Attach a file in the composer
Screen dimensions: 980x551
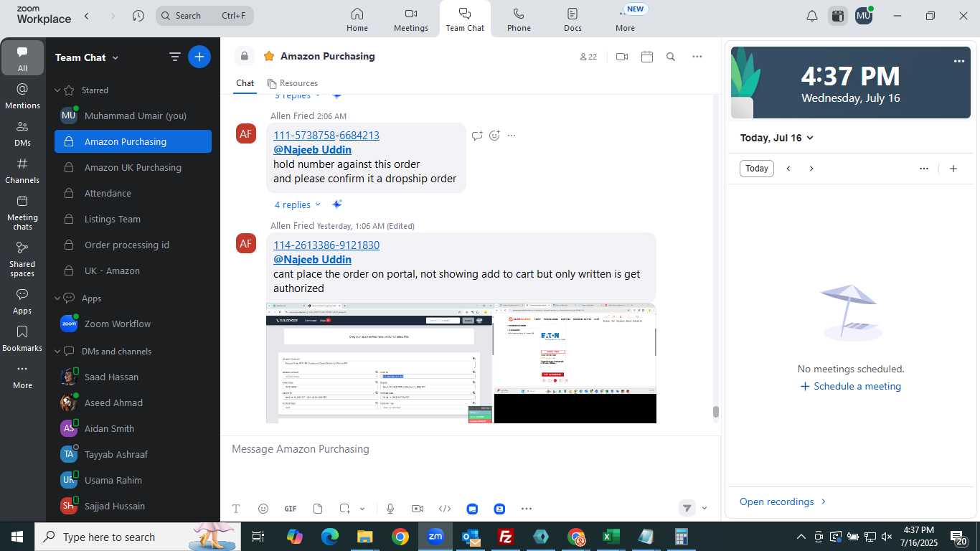318,509
